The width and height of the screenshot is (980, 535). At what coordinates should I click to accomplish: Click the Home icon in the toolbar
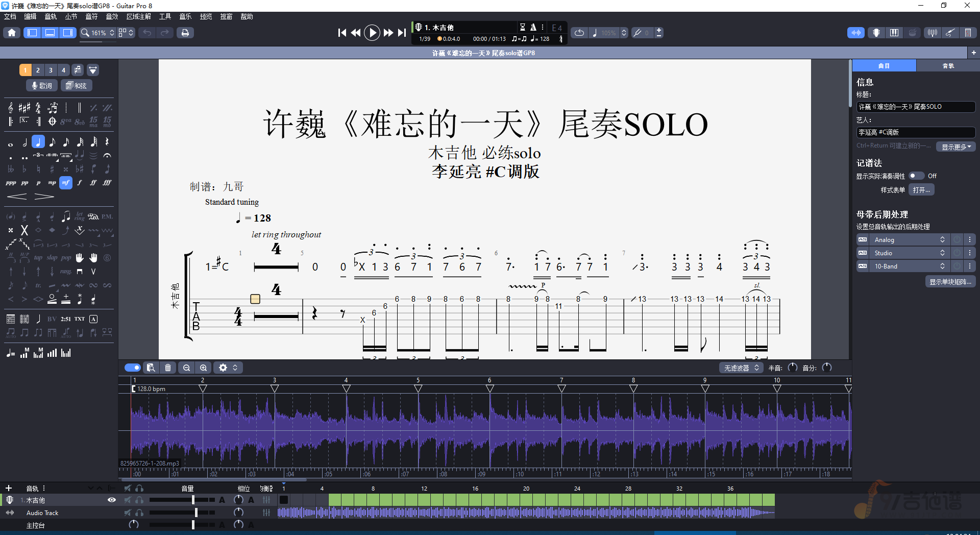click(12, 33)
